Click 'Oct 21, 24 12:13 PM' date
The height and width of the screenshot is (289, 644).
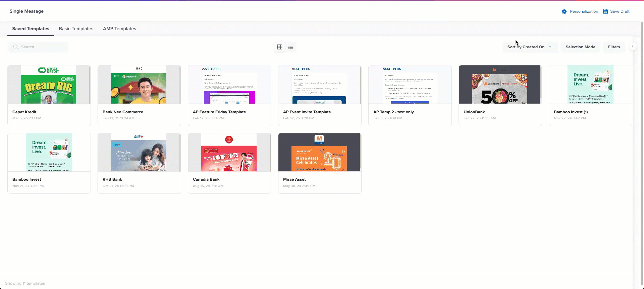pos(119,186)
